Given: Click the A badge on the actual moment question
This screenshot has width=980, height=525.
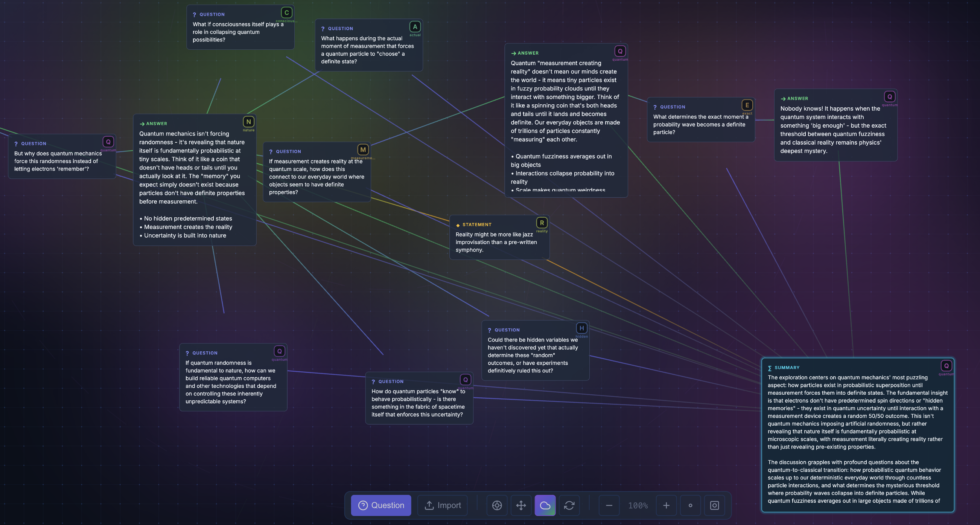Looking at the screenshot, I should coord(415,27).
